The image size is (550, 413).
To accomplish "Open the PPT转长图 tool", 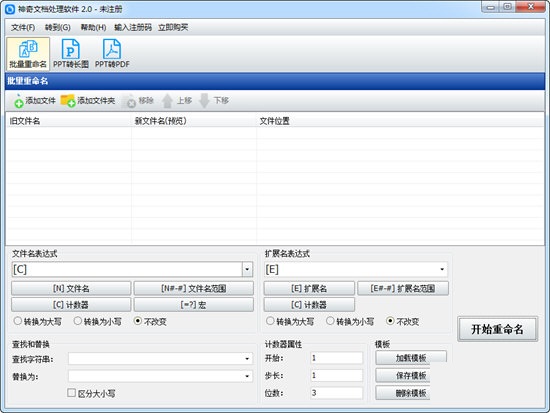I will pyautogui.click(x=71, y=54).
